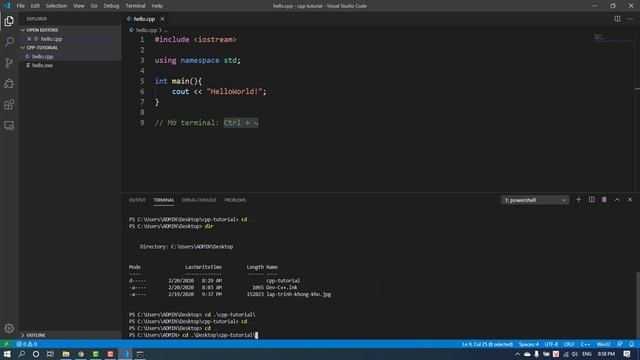Close the terminal panel
The height and width of the screenshot is (360, 640).
tap(630, 200)
